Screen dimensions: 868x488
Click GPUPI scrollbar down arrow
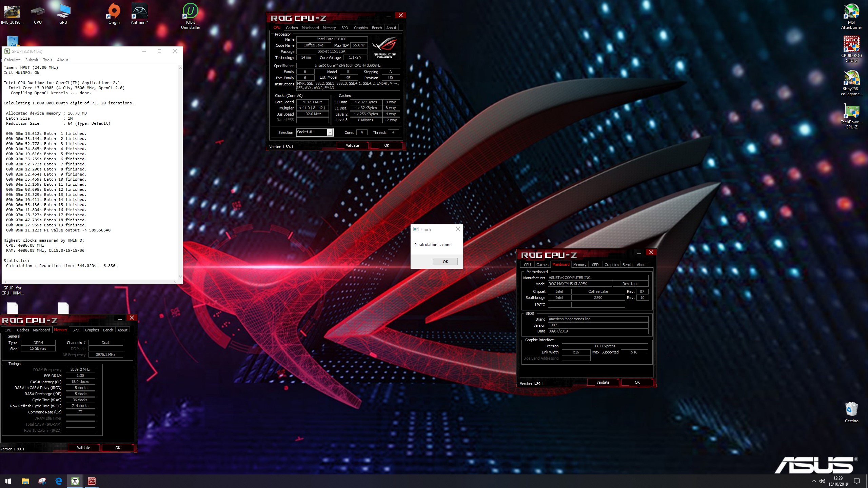point(180,277)
